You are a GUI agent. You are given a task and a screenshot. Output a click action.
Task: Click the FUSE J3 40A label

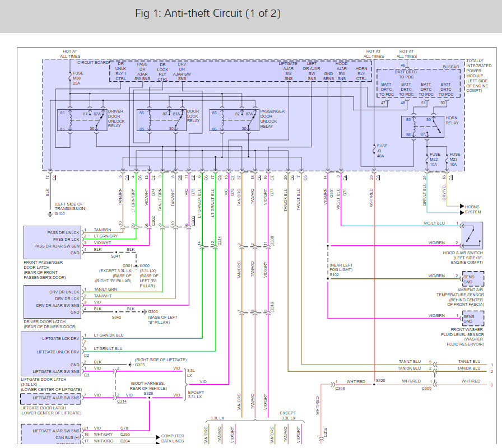click(382, 151)
